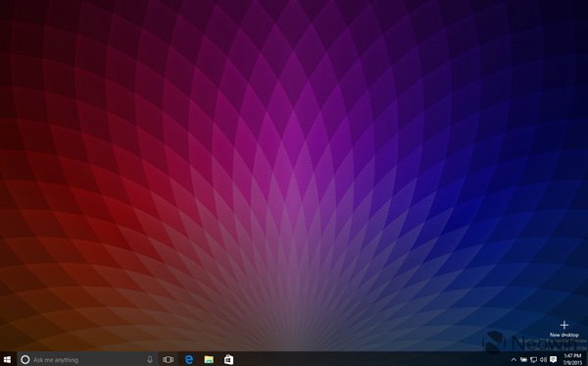Open calendar via the 7/9/2015 date
The width and height of the screenshot is (588, 366).
pyautogui.click(x=572, y=363)
